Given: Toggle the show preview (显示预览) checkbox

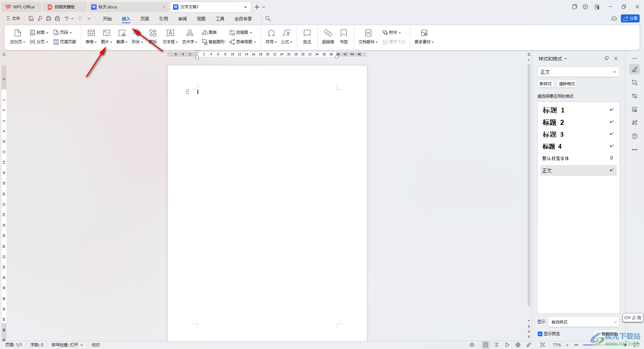Looking at the screenshot, I should [x=540, y=334].
